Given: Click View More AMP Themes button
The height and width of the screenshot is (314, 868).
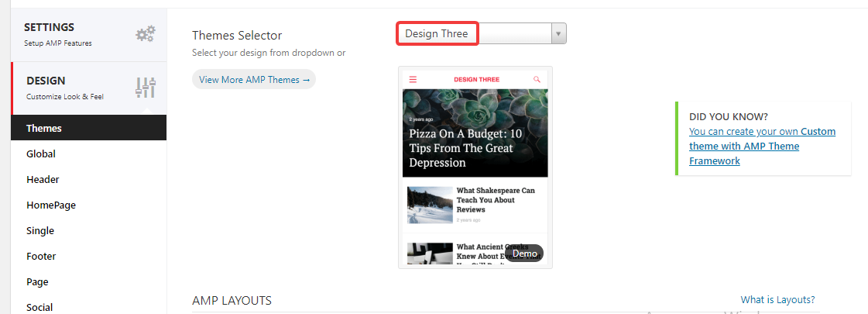Looking at the screenshot, I should (x=254, y=79).
